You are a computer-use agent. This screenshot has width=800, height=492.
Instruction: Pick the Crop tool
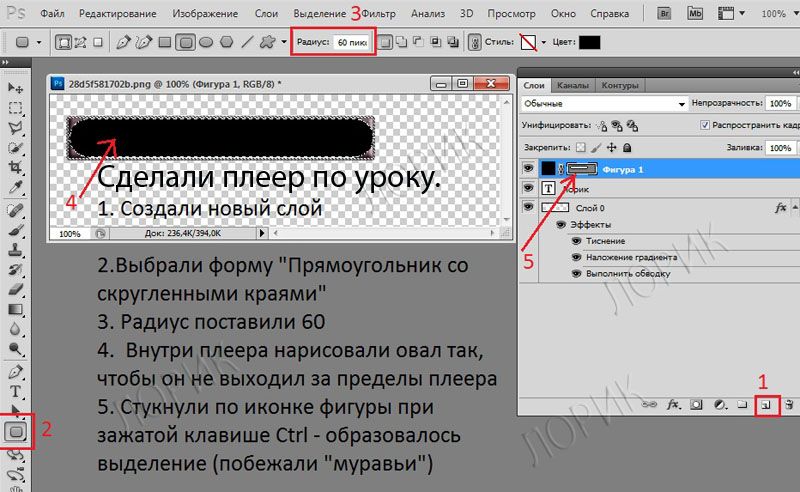pos(16,166)
